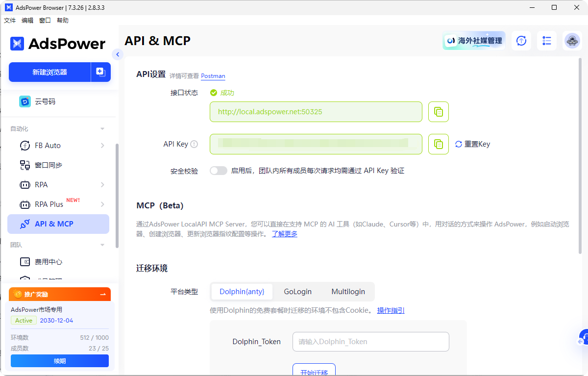Click the batch create icon beside 新建浏览器
The height and width of the screenshot is (376, 588).
point(100,72)
